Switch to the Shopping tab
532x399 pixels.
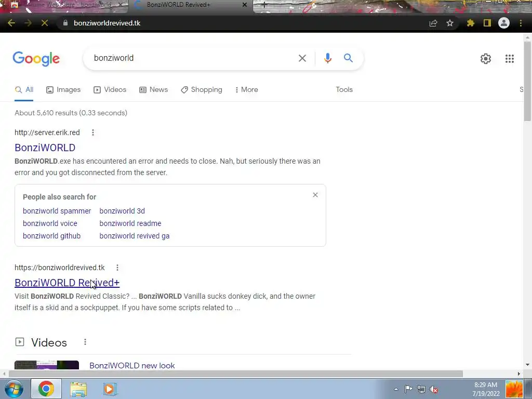point(202,89)
